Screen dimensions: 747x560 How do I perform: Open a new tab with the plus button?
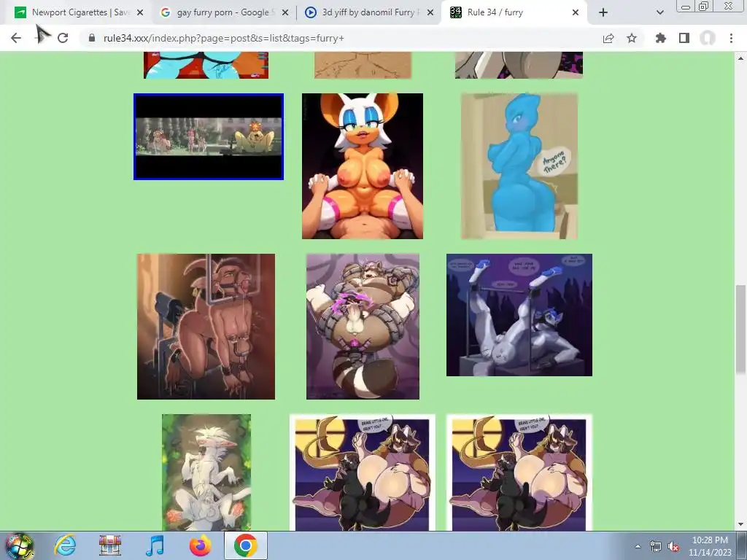click(x=603, y=12)
